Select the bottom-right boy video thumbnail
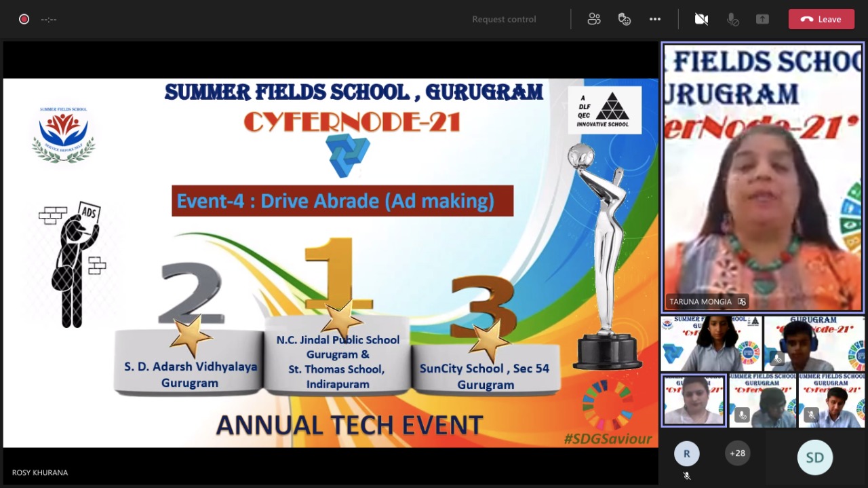 (x=831, y=400)
